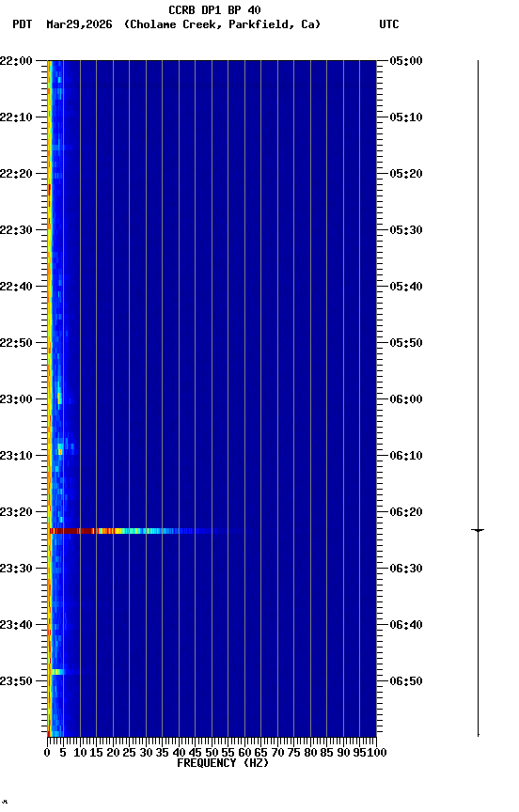Click the 23:30 PDT time label
This screenshot has width=519, height=812.
(16, 569)
